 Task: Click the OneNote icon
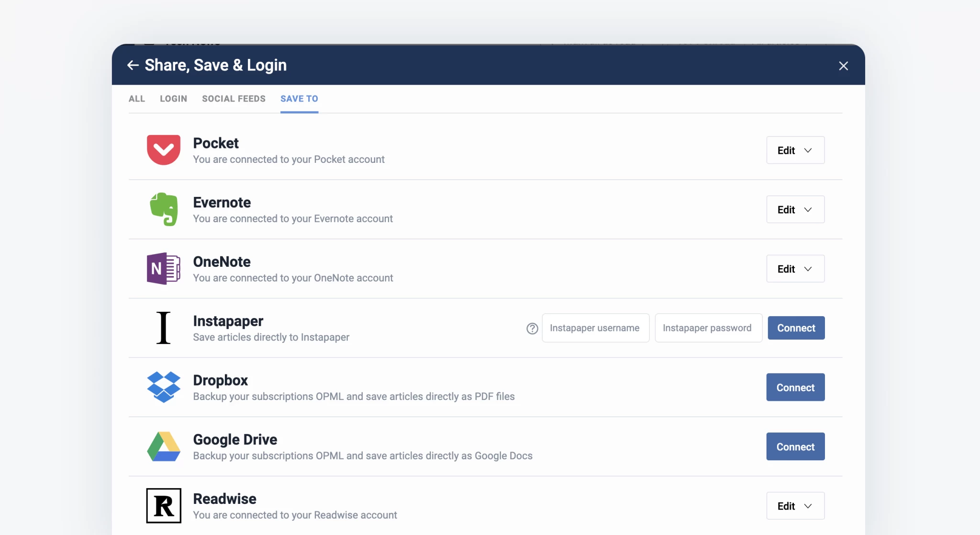tap(163, 269)
